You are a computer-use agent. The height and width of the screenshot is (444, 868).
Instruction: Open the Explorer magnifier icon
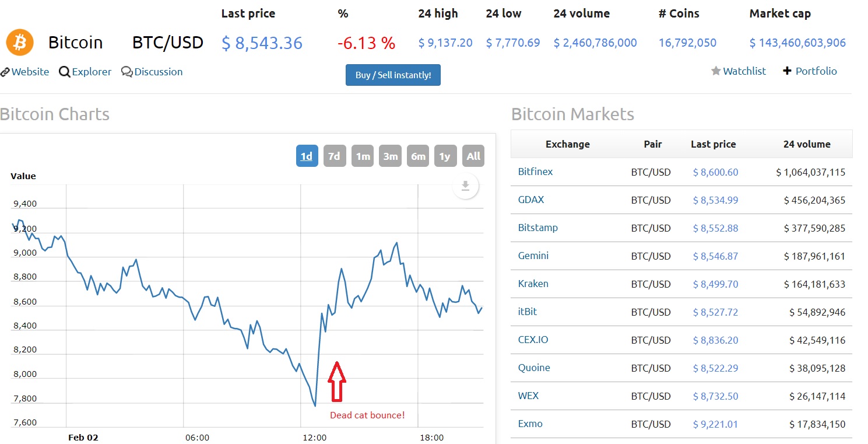point(65,72)
